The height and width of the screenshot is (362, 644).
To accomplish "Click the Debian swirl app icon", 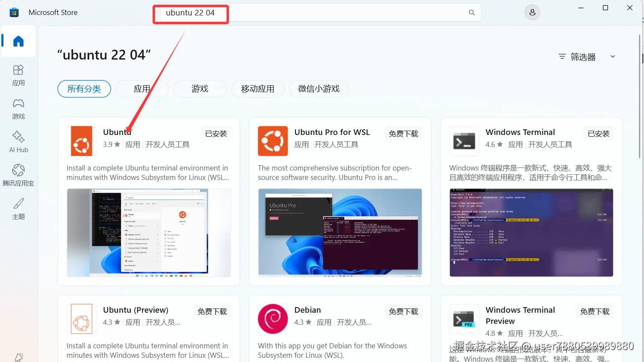I will click(273, 319).
